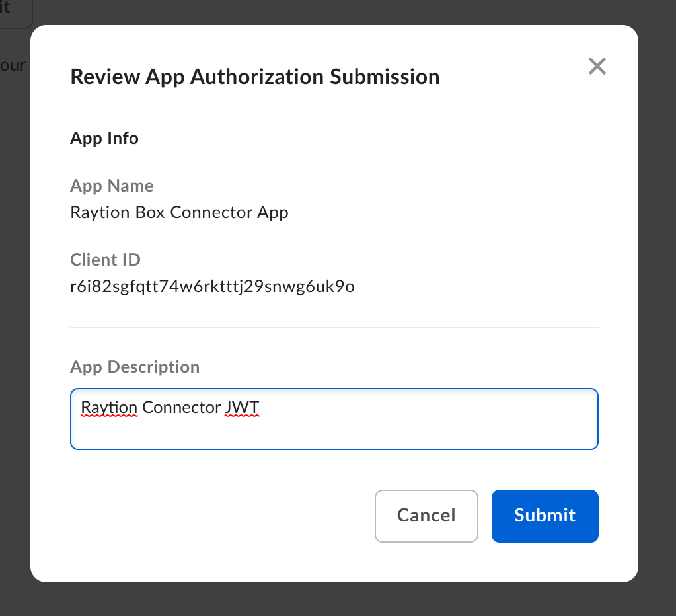Click the App Description field label
Screen dimensions: 676x616
click(135, 367)
